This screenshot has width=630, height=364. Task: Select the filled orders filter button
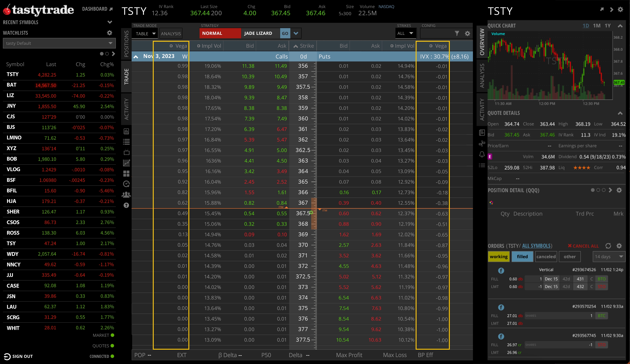click(522, 256)
